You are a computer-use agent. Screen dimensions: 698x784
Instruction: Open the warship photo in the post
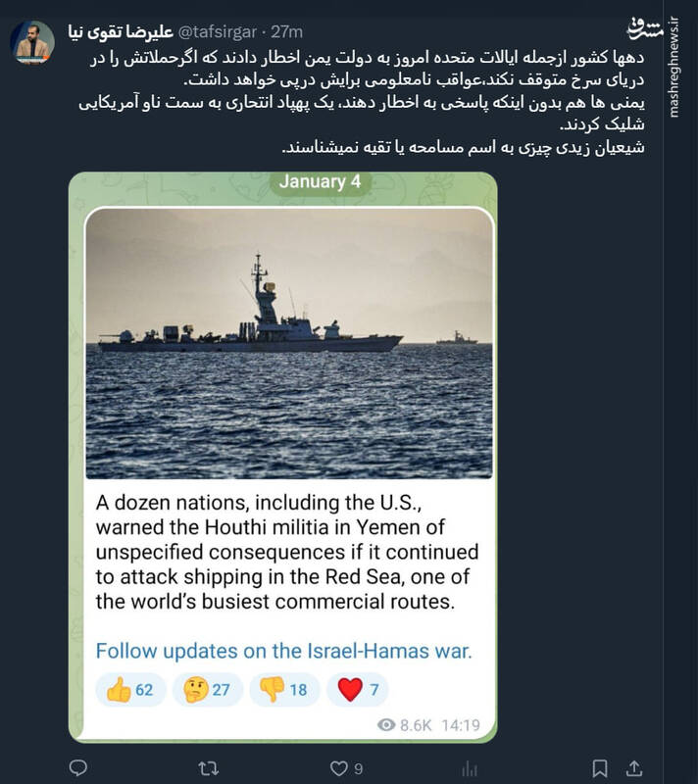tap(287, 343)
